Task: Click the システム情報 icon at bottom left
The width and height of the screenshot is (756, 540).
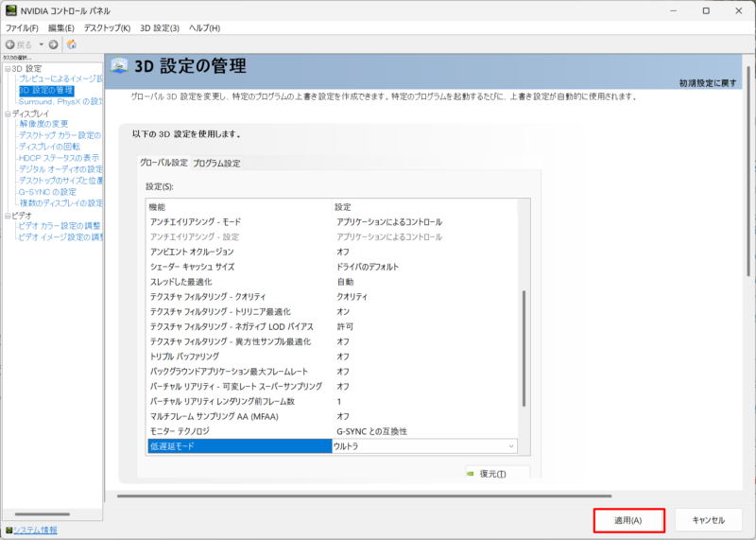Action: pos(9,530)
